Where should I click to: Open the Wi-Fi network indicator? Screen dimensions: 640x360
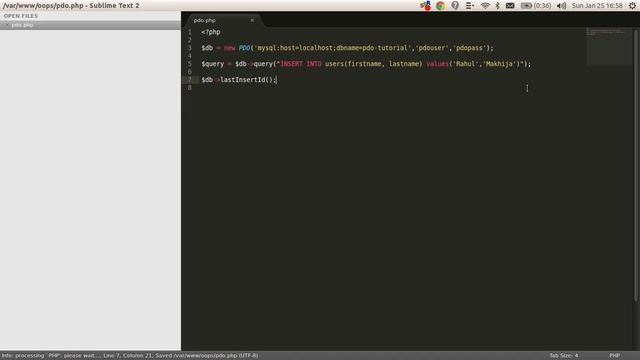click(485, 6)
